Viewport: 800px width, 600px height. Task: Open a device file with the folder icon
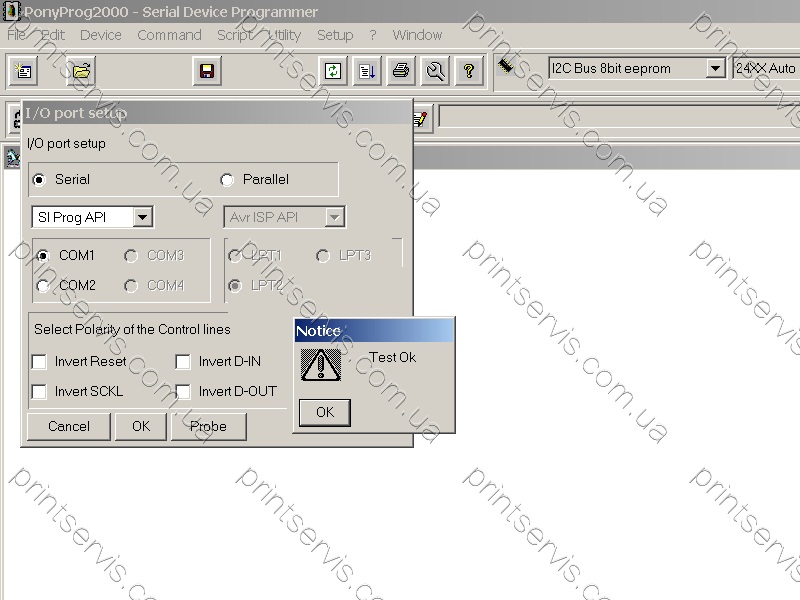point(81,70)
